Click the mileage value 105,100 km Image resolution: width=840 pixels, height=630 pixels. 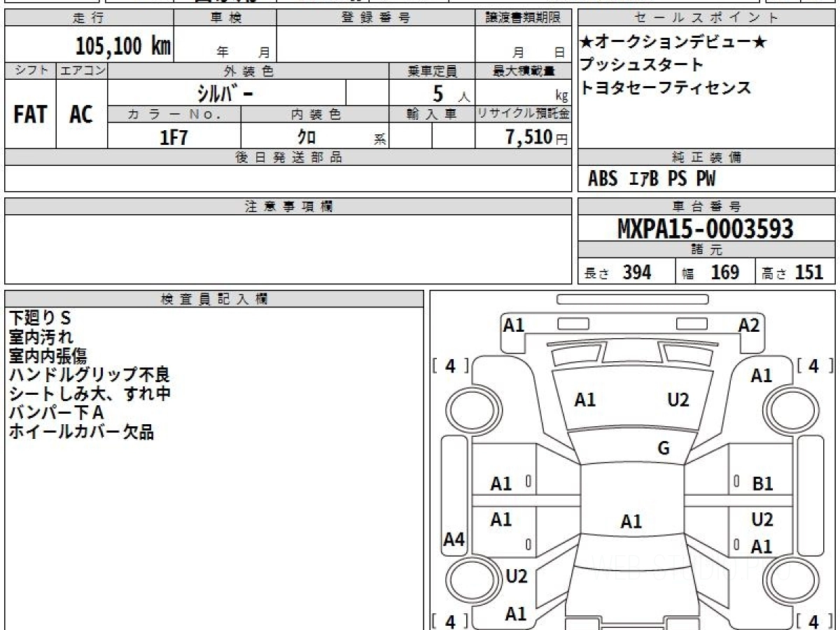[123, 46]
